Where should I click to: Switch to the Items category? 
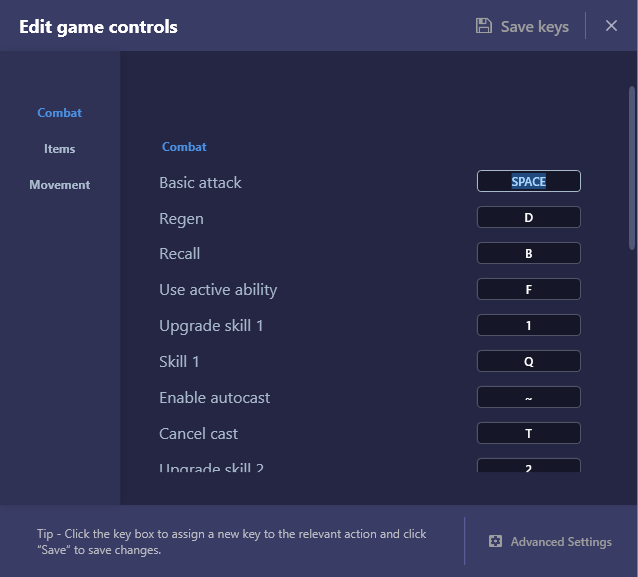click(60, 149)
